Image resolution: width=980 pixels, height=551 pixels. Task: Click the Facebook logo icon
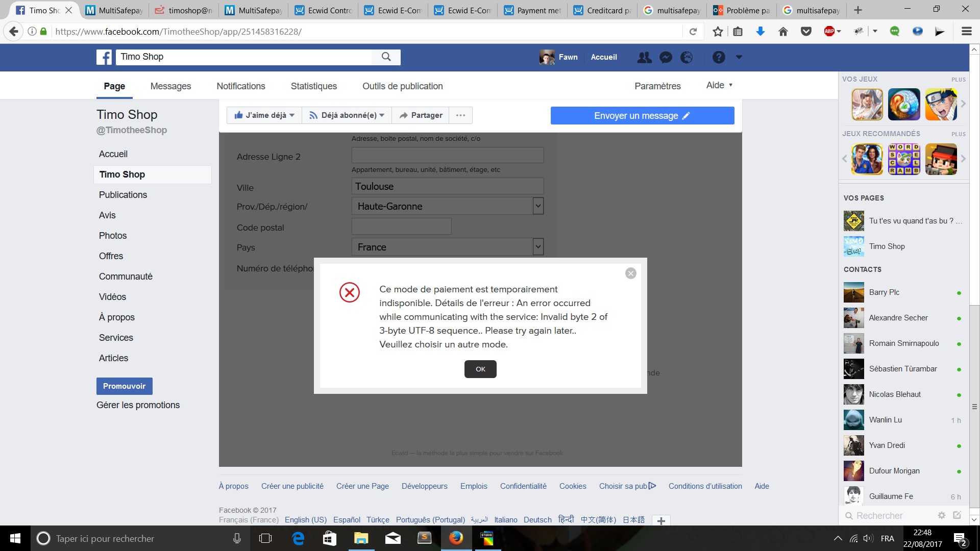(104, 57)
